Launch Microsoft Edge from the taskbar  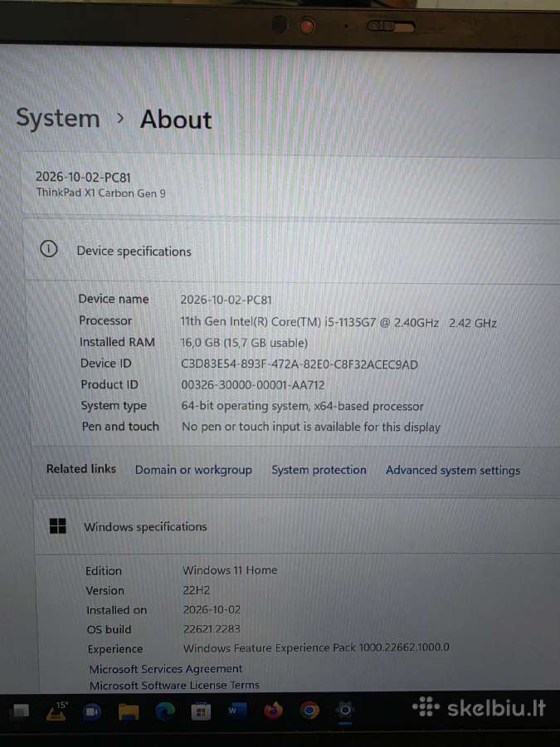[x=165, y=712]
